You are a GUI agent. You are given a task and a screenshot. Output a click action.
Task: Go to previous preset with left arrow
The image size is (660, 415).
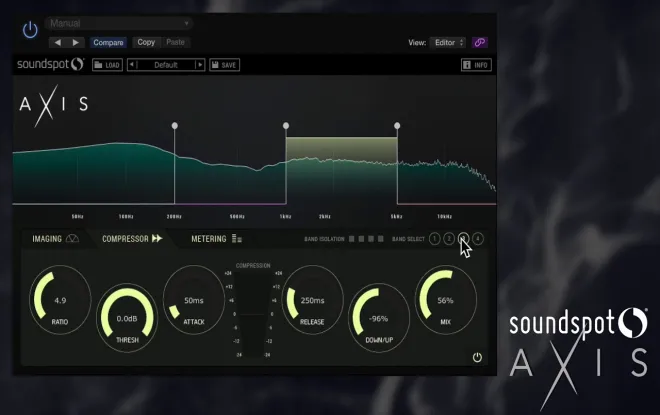point(58,42)
